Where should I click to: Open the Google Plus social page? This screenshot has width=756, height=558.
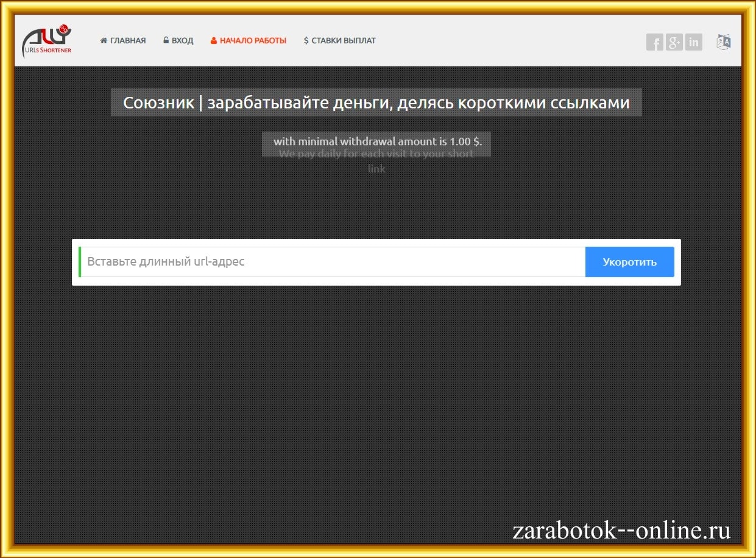pos(674,43)
